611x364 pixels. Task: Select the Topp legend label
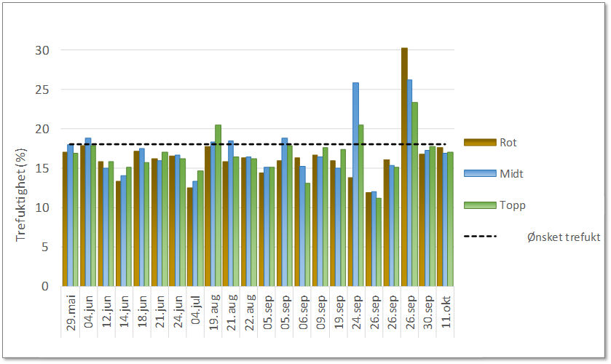tap(513, 205)
